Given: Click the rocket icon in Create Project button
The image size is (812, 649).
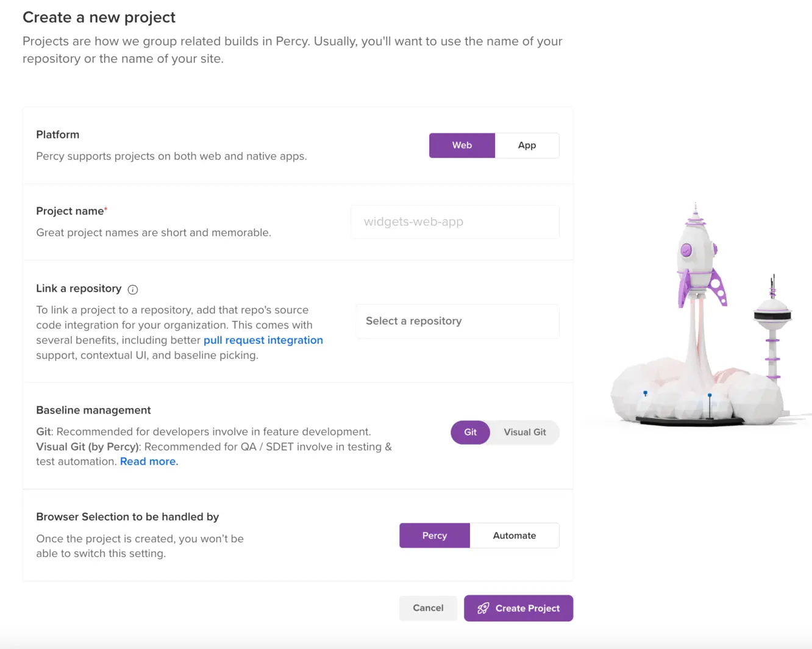Looking at the screenshot, I should (x=483, y=608).
